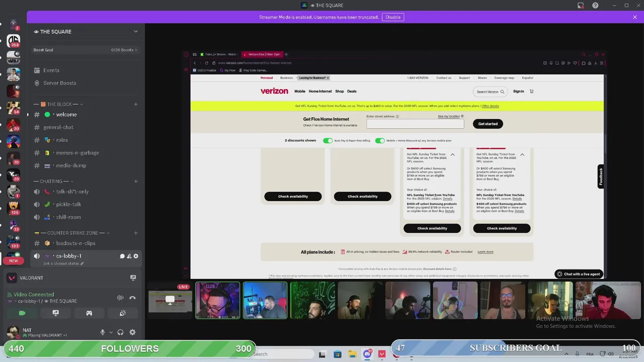The width and height of the screenshot is (644, 362).
Task: Open Valorant icon in the taskbar
Action: click(382, 354)
